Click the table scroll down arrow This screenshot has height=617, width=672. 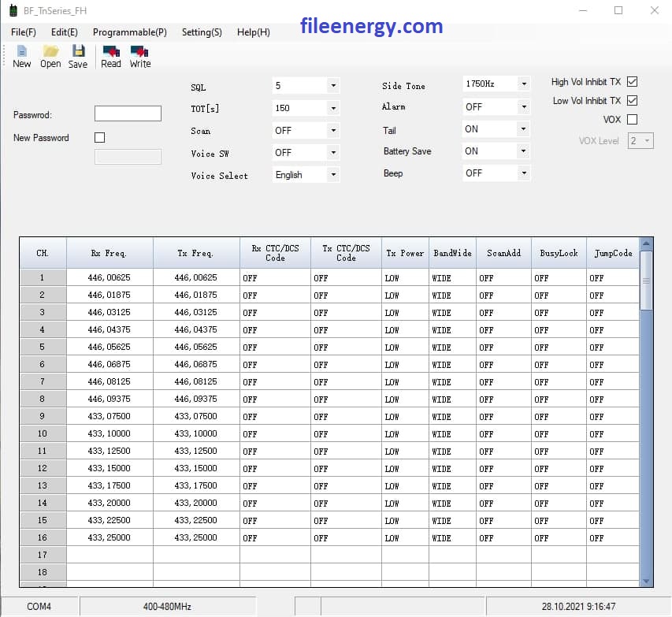pyautogui.click(x=646, y=581)
